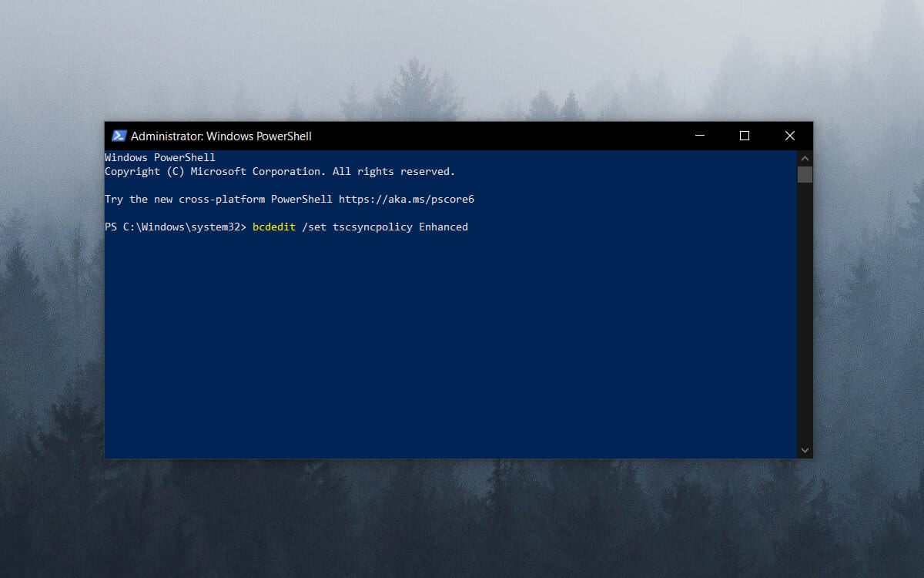Click the https://aka.ms/pscore6 URL text
924x578 pixels.
point(407,199)
